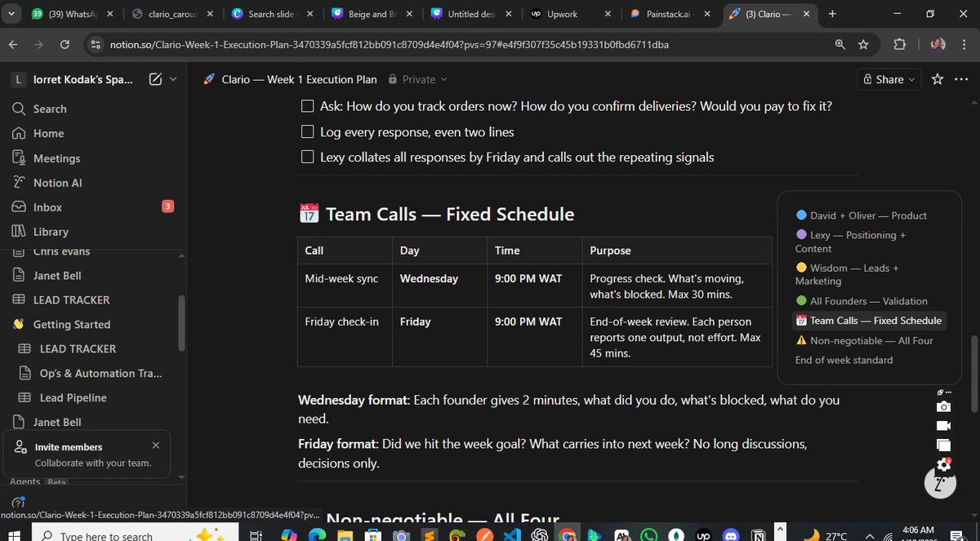Switch to the clario_carousel tab
The width and height of the screenshot is (980, 541).
(x=174, y=14)
